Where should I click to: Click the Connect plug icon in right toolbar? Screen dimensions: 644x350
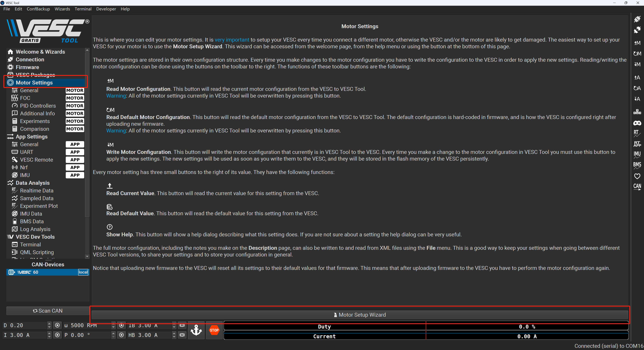click(x=637, y=19)
